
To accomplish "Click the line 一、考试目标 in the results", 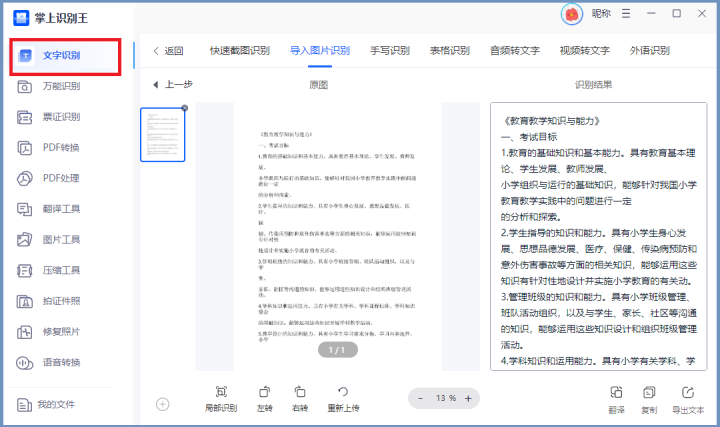I will tap(529, 137).
